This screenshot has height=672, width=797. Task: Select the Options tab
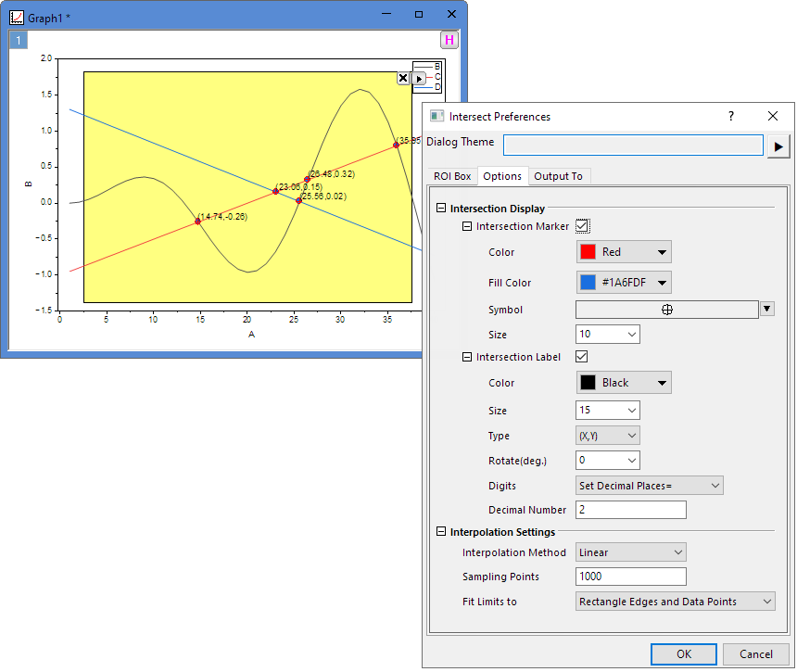(502, 175)
